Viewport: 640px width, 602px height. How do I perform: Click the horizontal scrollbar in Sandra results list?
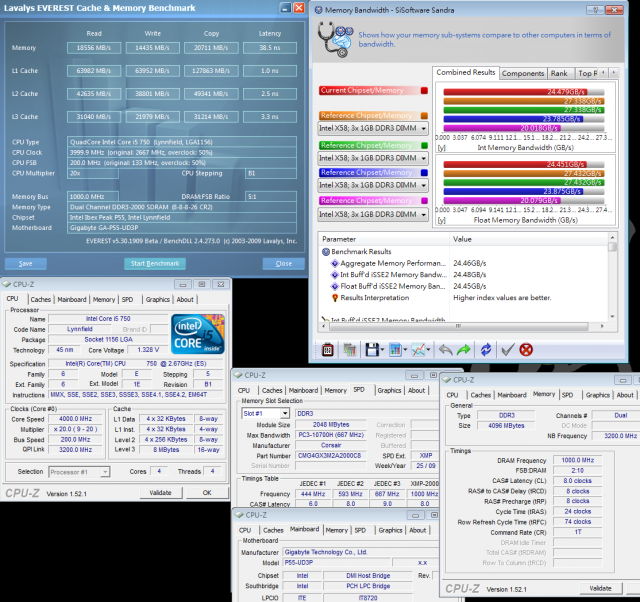459,326
